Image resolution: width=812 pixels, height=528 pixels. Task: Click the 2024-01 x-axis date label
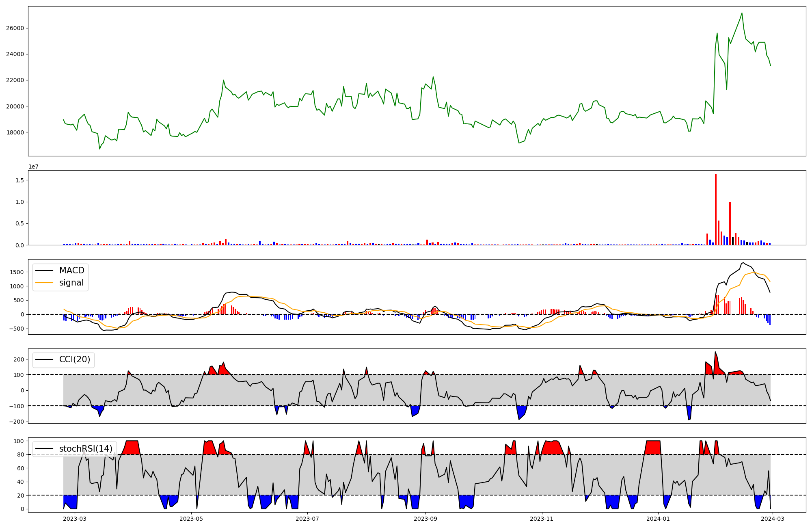[x=658, y=519]
